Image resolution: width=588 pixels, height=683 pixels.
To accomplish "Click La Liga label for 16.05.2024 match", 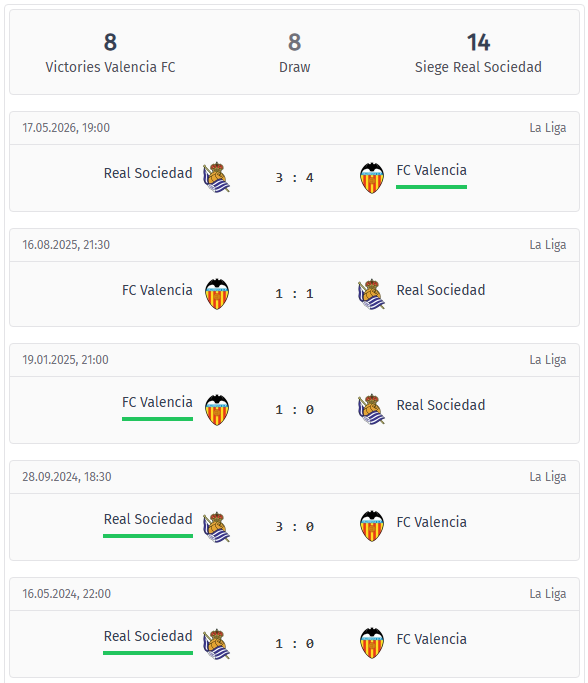I will [x=547, y=594].
